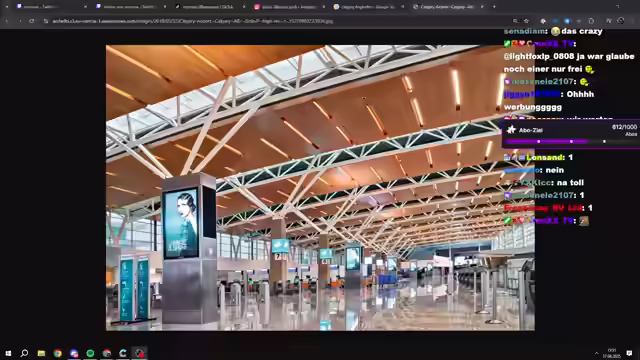Click the Calgary airport terminal photo
Screen dimensions: 640x360
pyautogui.click(x=320, y=187)
